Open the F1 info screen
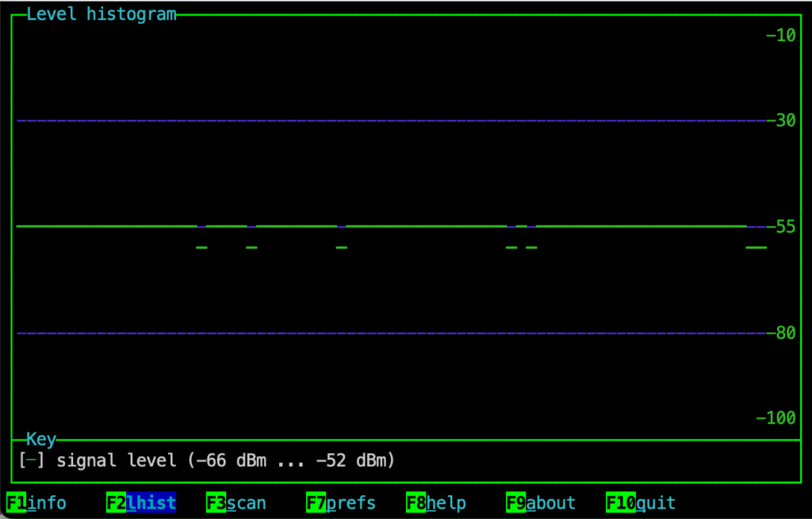812x519 pixels. (36, 502)
